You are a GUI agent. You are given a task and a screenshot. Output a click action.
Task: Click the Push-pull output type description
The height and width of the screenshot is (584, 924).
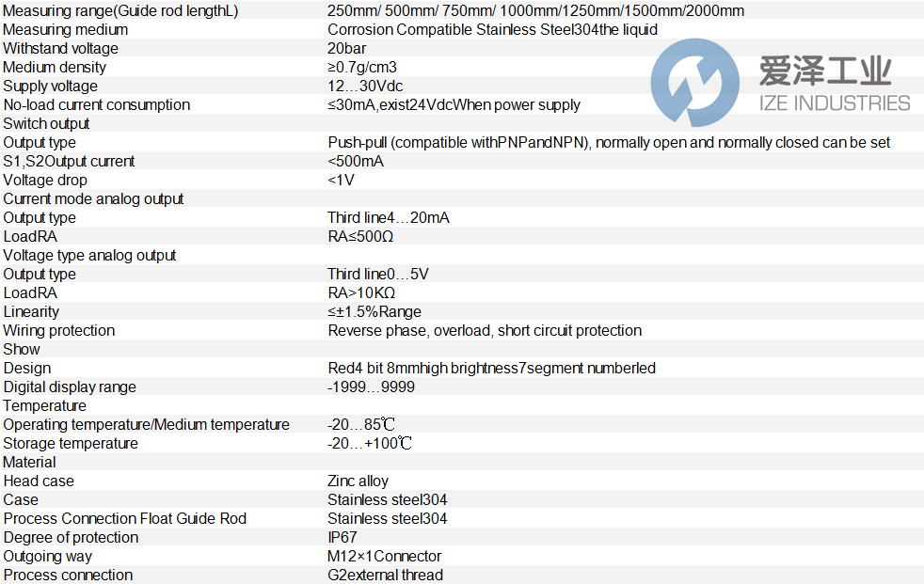click(609, 143)
